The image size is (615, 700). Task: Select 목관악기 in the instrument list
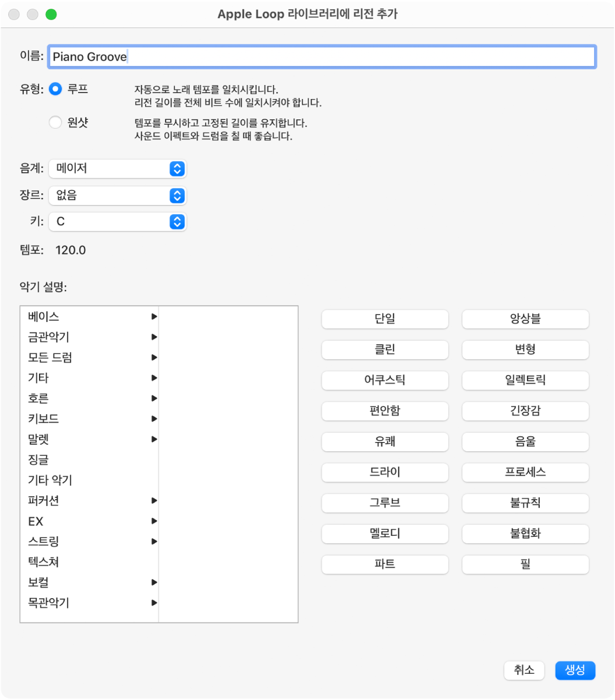89,603
